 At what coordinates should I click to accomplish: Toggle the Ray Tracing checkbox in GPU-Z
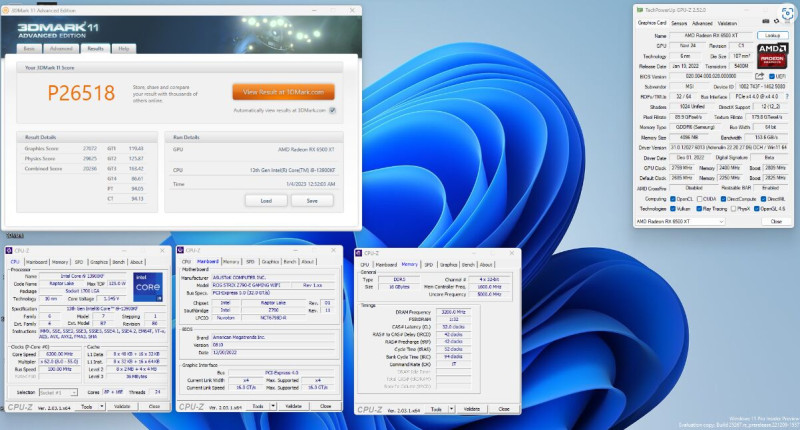(x=699, y=209)
